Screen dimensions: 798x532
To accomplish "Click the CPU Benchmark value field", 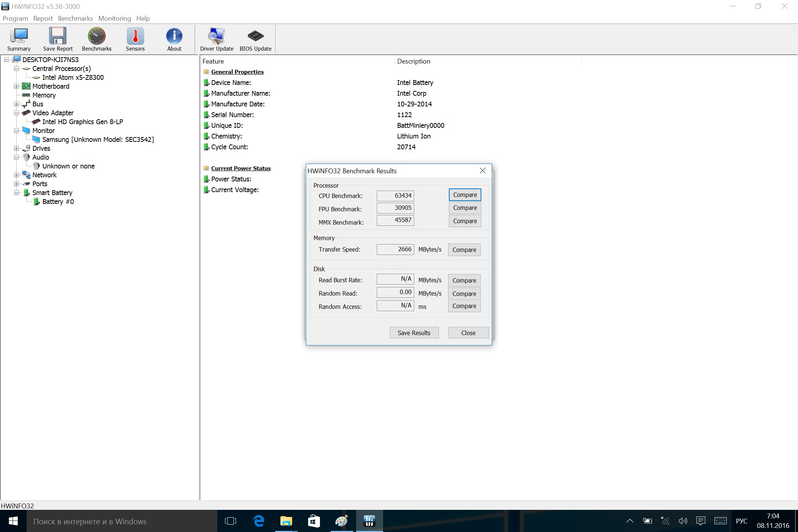I will click(x=395, y=196).
